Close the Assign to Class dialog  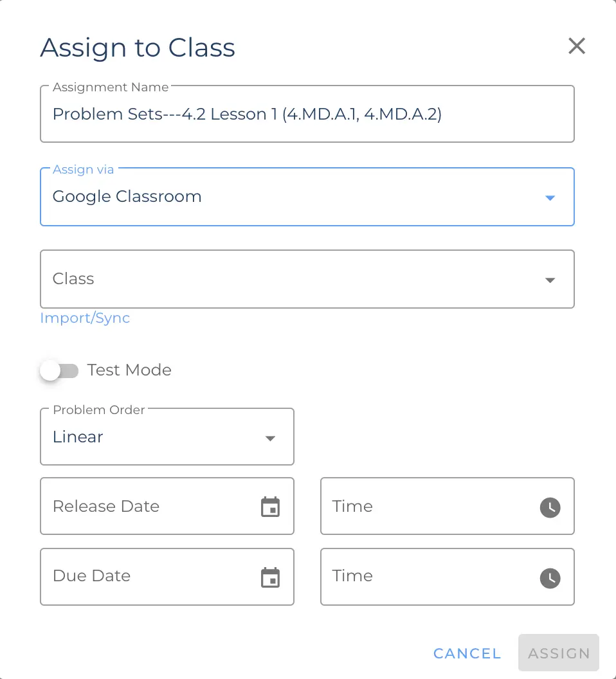coord(576,46)
